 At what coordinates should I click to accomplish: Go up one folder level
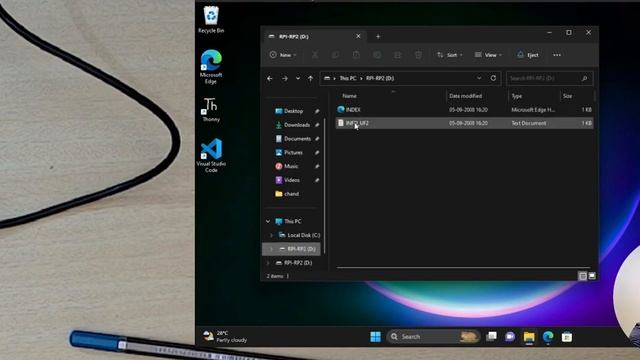(311, 78)
